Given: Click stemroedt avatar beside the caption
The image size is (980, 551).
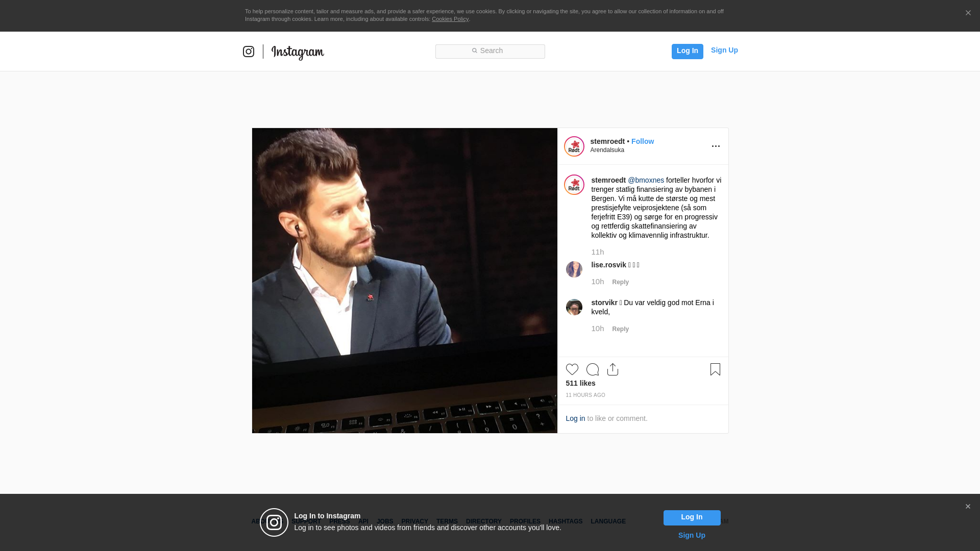Looking at the screenshot, I should (x=574, y=185).
